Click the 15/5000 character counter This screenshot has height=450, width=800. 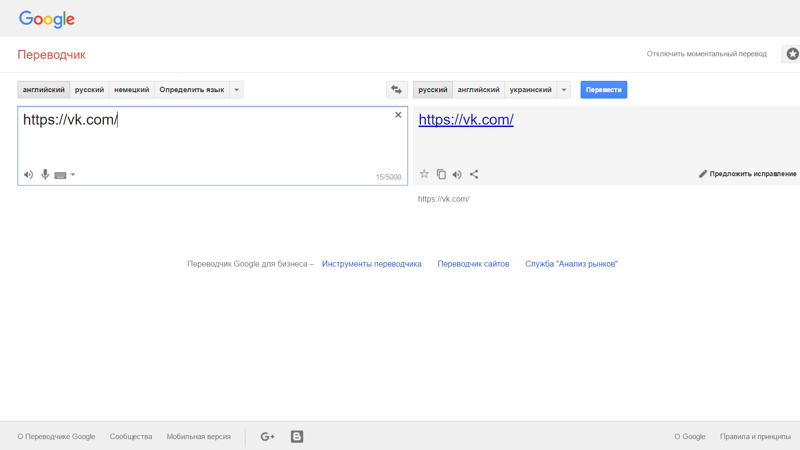[388, 177]
